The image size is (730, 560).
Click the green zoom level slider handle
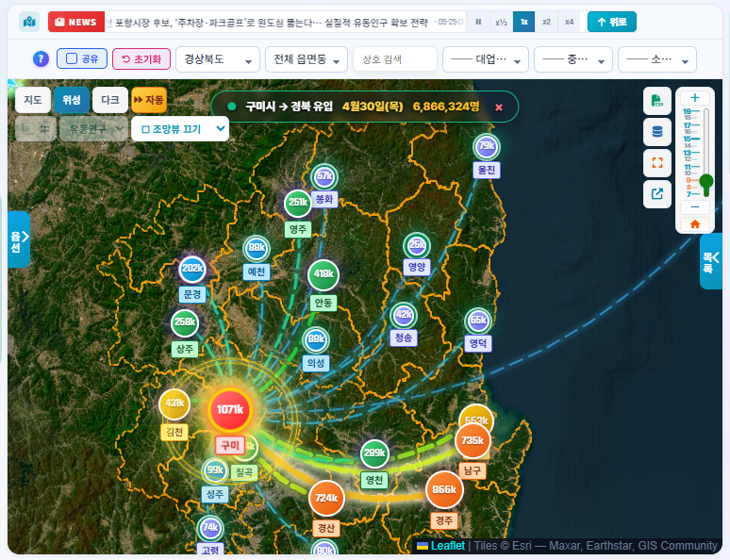(706, 181)
